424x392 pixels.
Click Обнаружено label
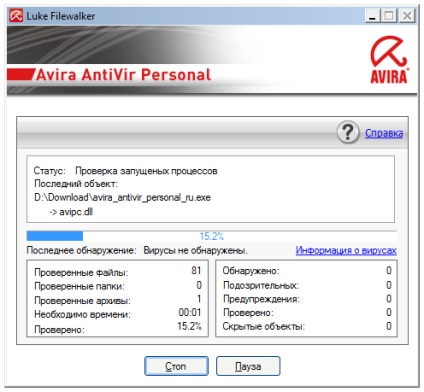click(251, 271)
